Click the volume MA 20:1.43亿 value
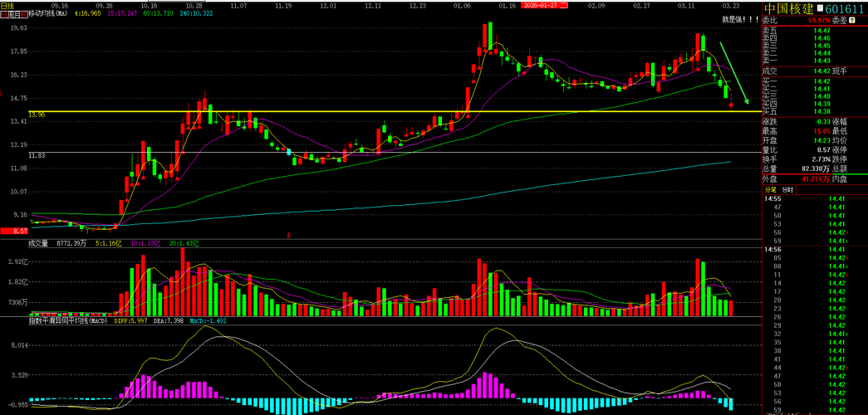 pos(184,243)
